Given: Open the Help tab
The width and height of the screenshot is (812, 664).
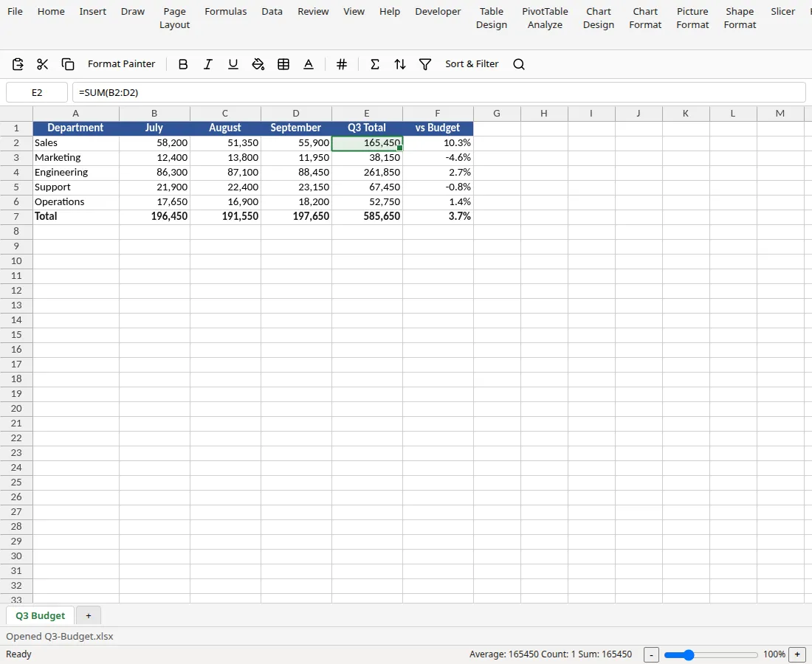Looking at the screenshot, I should click(390, 11).
